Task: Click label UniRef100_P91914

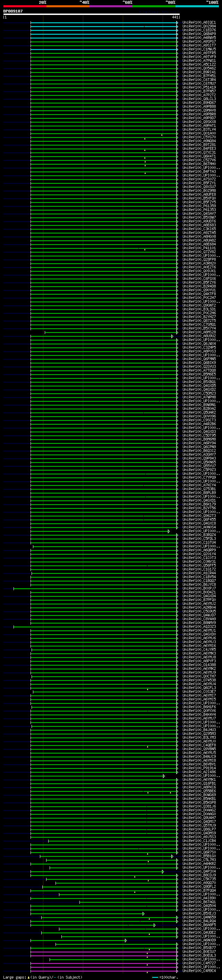Action: click(x=199, y=768)
